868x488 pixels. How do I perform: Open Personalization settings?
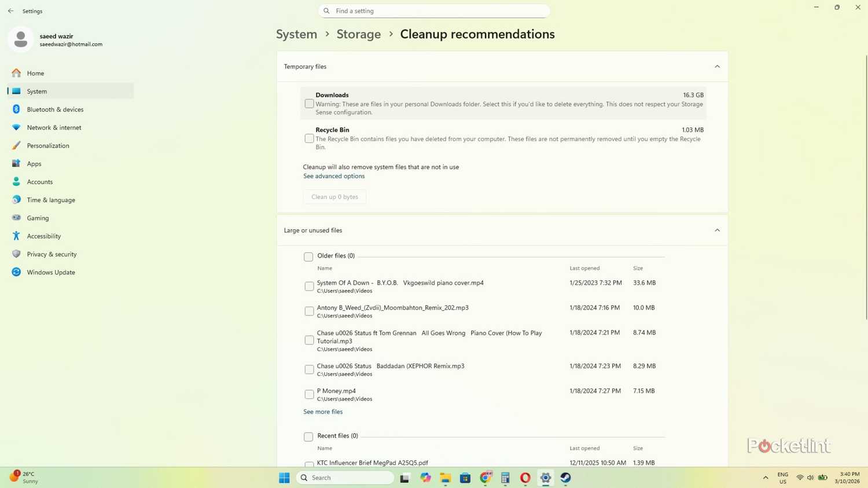[48, 145]
